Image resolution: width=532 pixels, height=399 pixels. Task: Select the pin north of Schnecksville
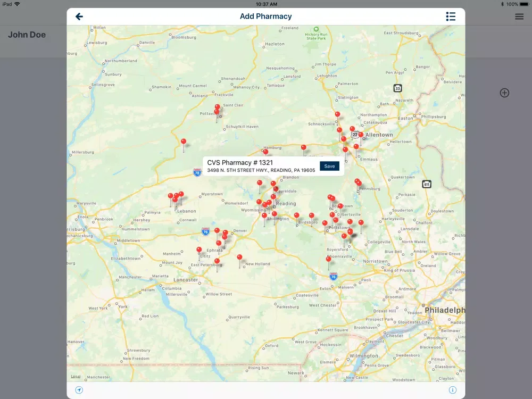tap(337, 114)
